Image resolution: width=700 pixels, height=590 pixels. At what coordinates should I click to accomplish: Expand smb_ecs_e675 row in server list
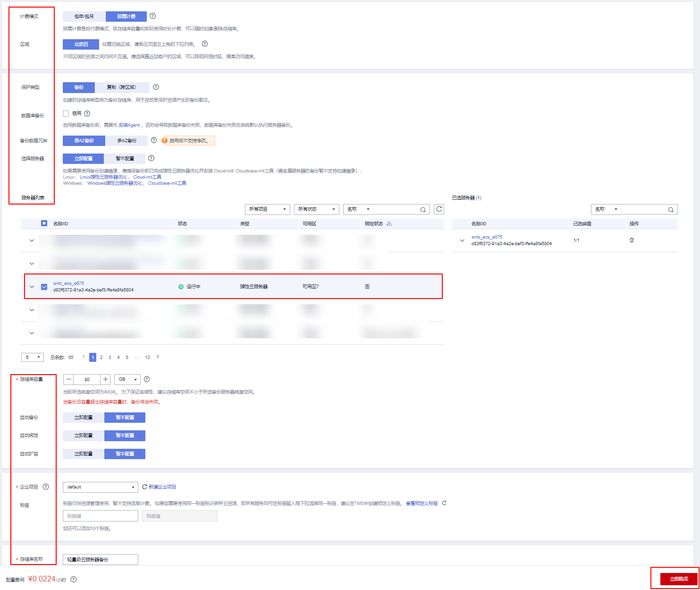click(32, 287)
